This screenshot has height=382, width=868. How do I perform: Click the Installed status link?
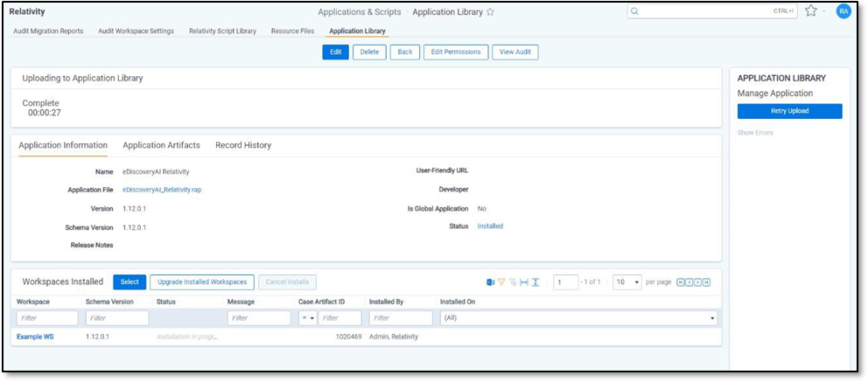click(491, 226)
